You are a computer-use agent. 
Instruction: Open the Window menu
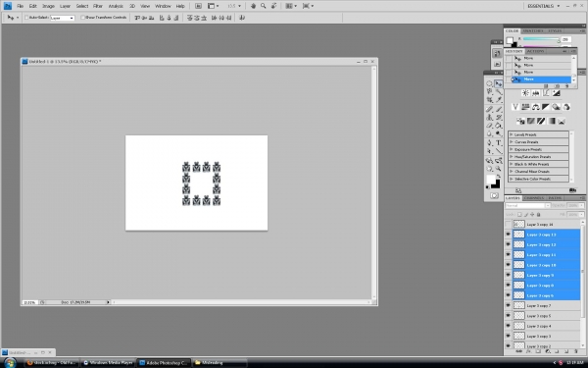point(163,6)
